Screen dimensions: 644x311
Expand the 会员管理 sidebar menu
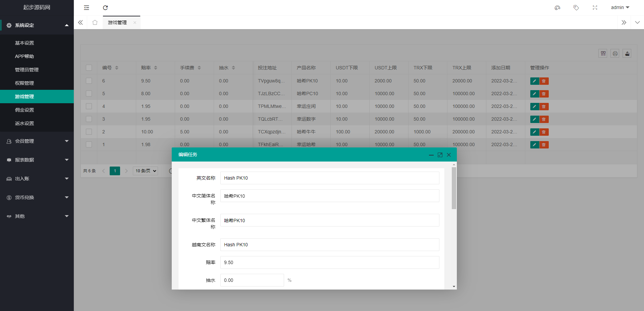click(37, 141)
